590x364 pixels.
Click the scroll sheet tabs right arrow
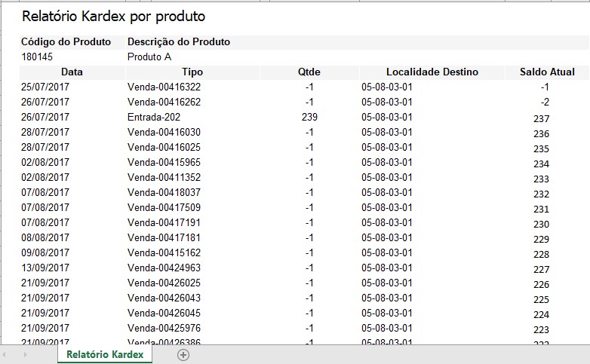pyautogui.click(x=23, y=355)
